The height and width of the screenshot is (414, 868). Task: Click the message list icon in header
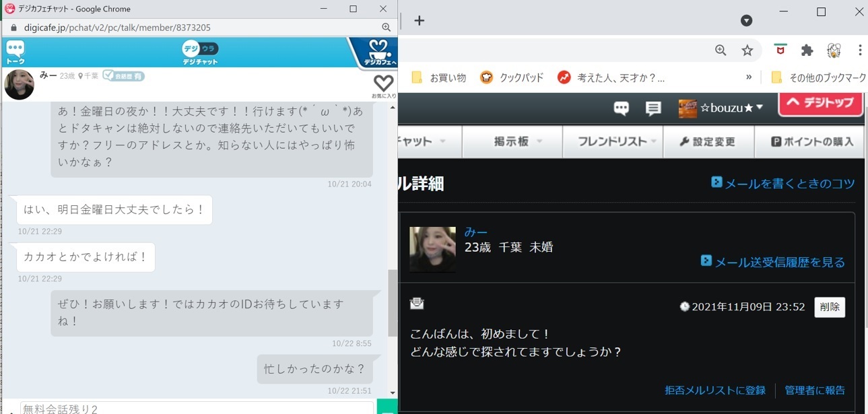pyautogui.click(x=653, y=108)
